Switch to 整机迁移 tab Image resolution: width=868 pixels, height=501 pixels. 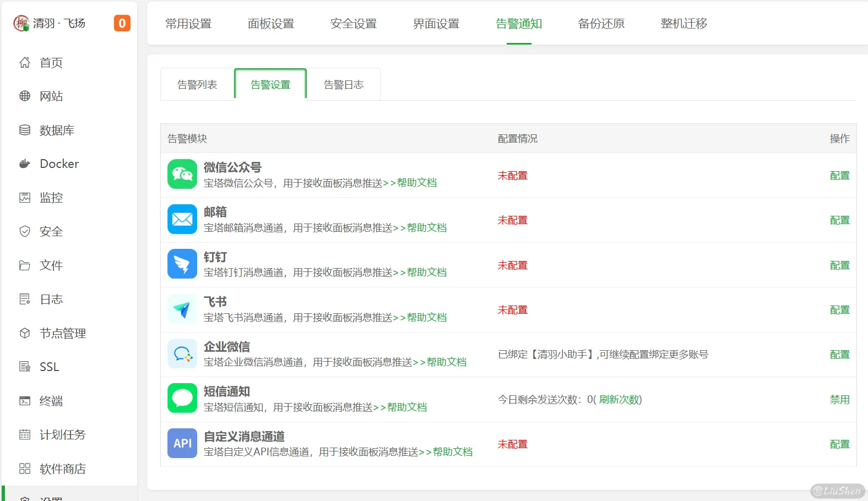click(x=684, y=24)
